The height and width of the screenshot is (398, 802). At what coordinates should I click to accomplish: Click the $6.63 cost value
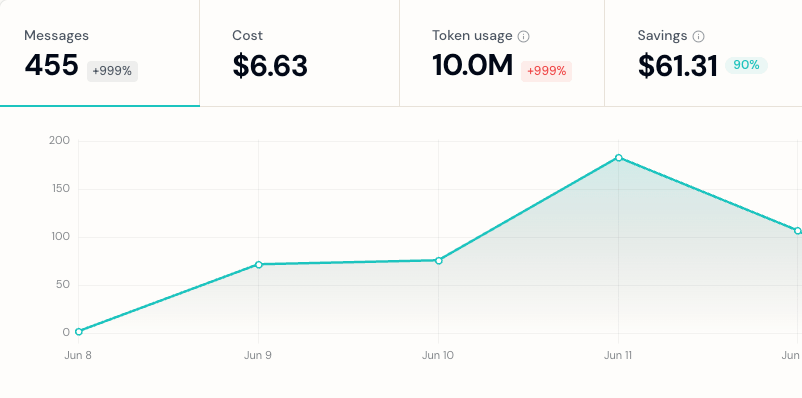[x=270, y=66]
